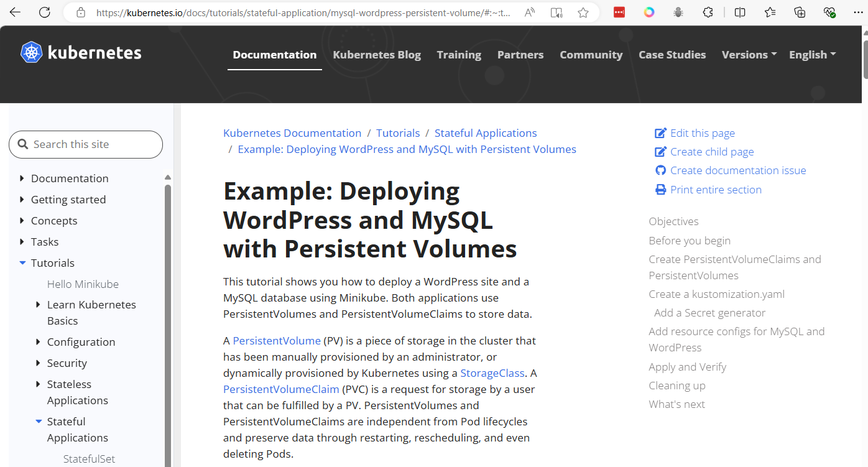Image resolution: width=868 pixels, height=467 pixels.
Task: Open Kubernetes Blog nav item
Action: [x=377, y=55]
